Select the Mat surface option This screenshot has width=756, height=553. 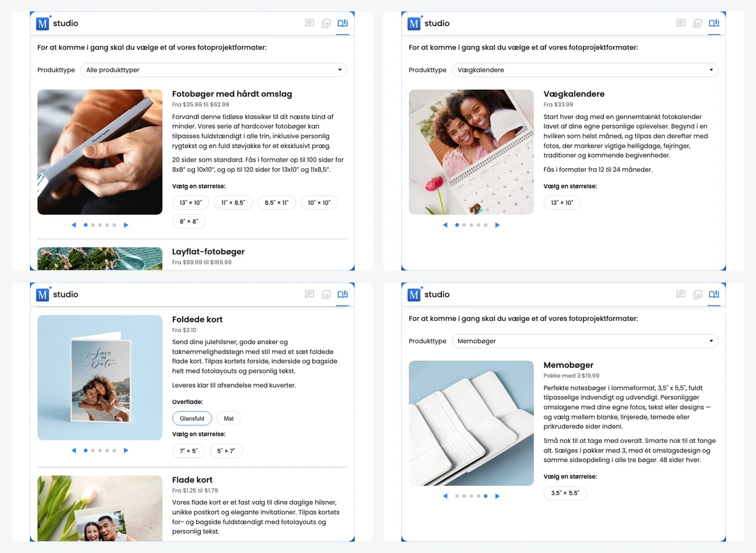click(x=228, y=418)
